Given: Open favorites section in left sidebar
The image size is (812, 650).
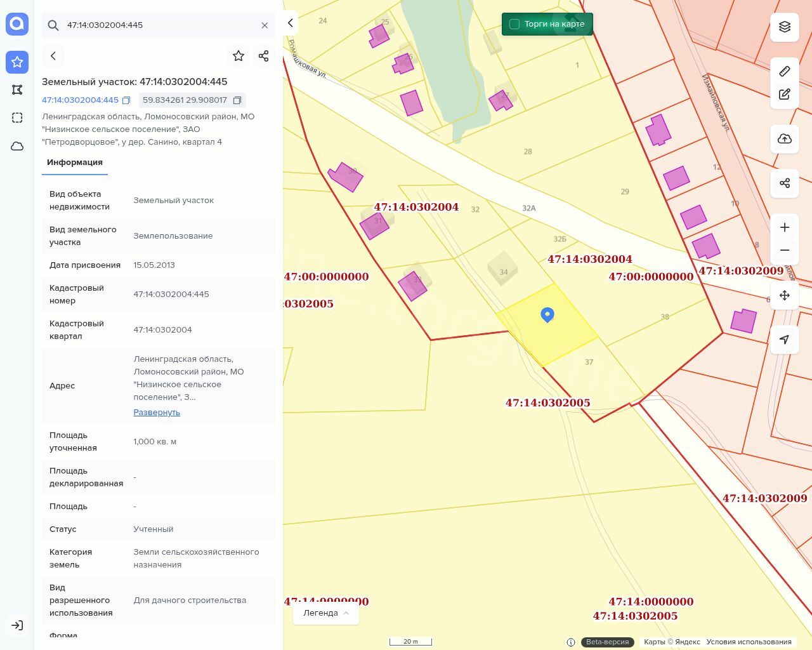Looking at the screenshot, I should [x=17, y=62].
